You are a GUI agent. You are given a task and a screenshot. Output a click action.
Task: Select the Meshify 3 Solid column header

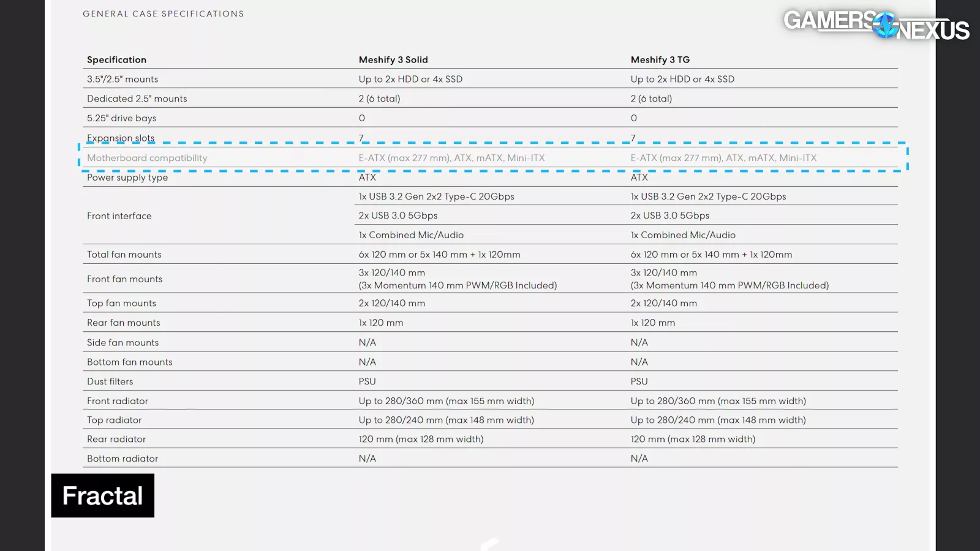393,59
